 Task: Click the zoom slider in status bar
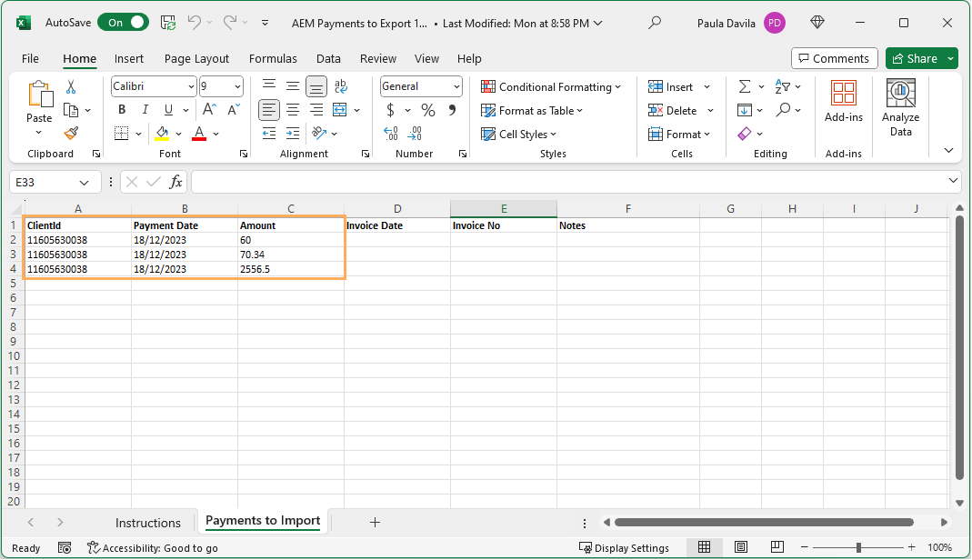click(858, 547)
